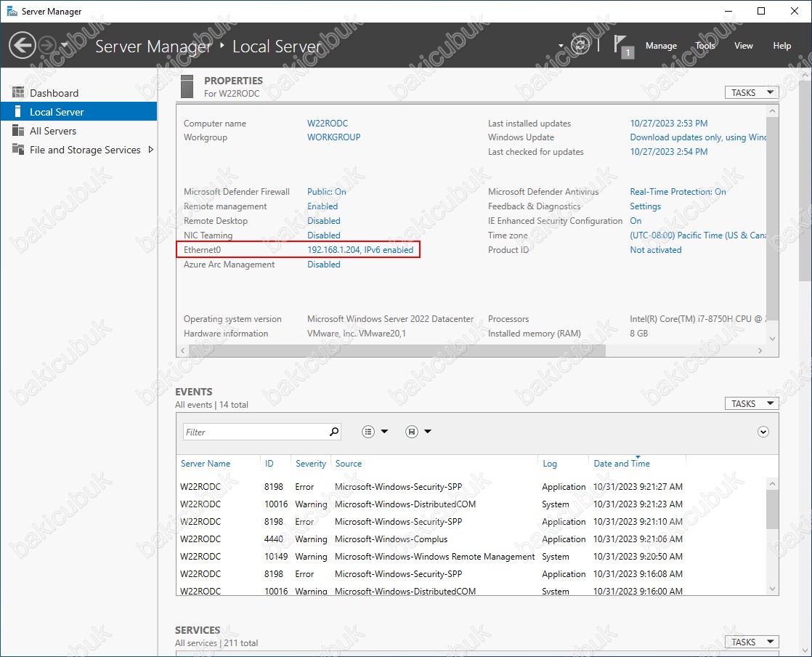
Task: Open the View menu
Action: coord(743,46)
